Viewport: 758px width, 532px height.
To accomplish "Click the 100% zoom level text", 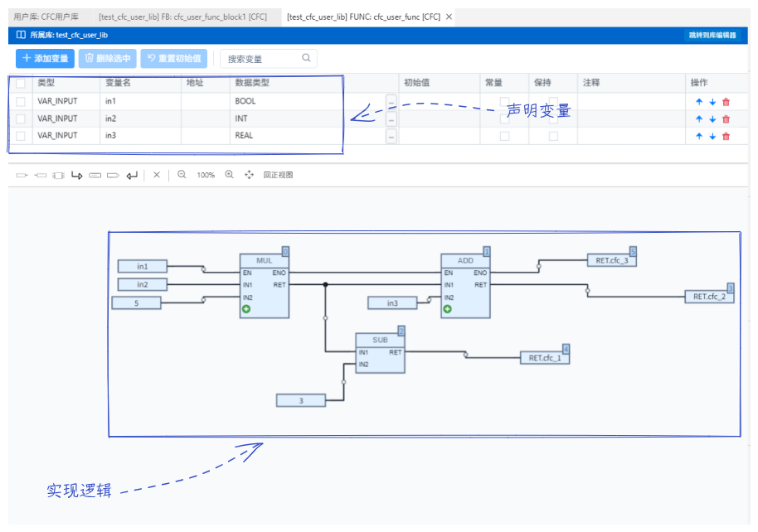I will tap(206, 175).
